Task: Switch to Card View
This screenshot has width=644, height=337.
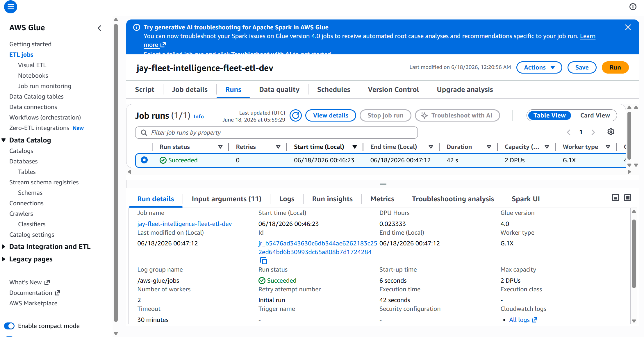Action: point(595,115)
